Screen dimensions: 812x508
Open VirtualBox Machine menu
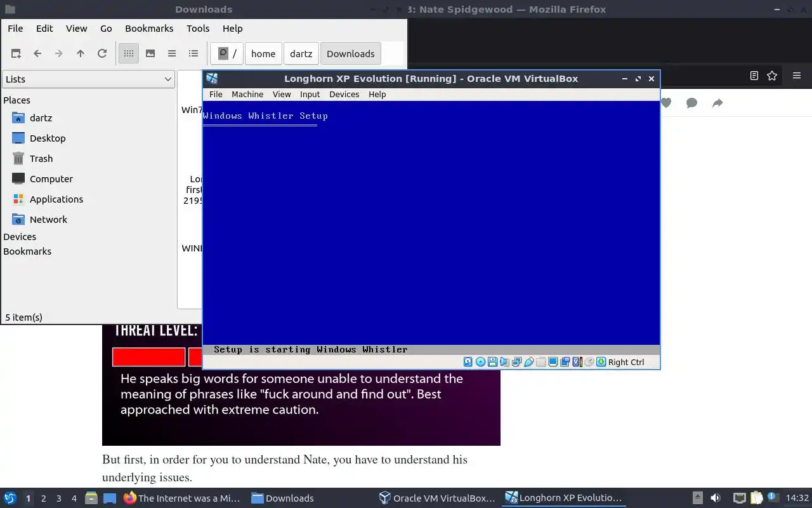click(x=247, y=95)
